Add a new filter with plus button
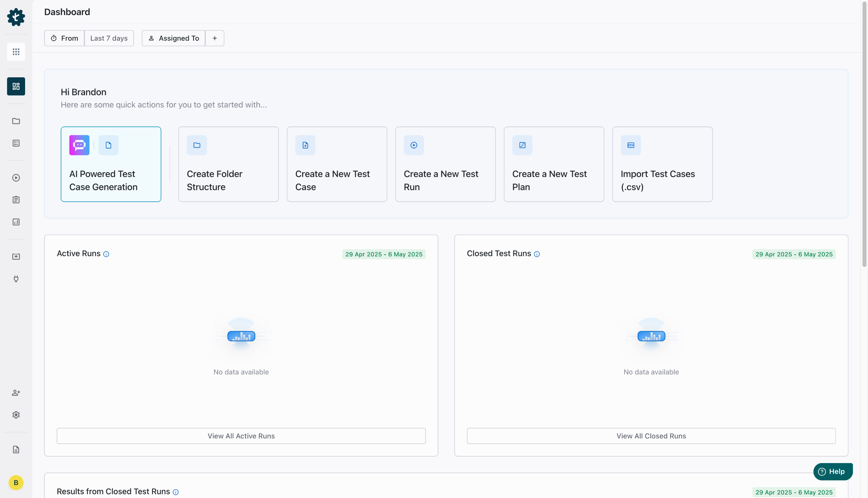The height and width of the screenshot is (498, 868). click(215, 38)
